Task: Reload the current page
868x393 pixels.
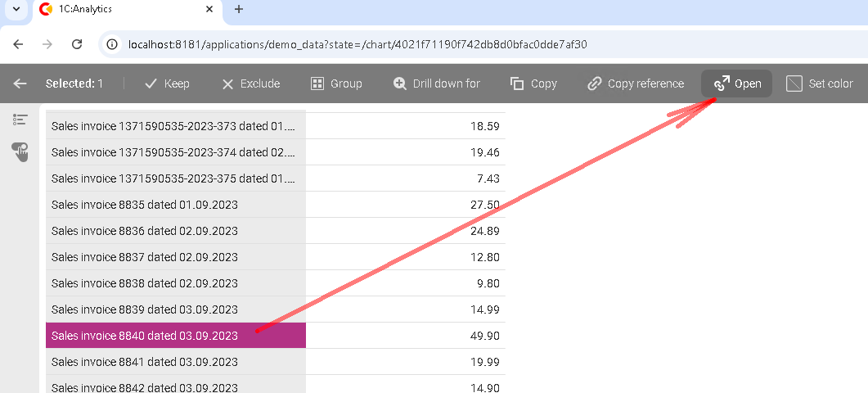Action: (77, 44)
